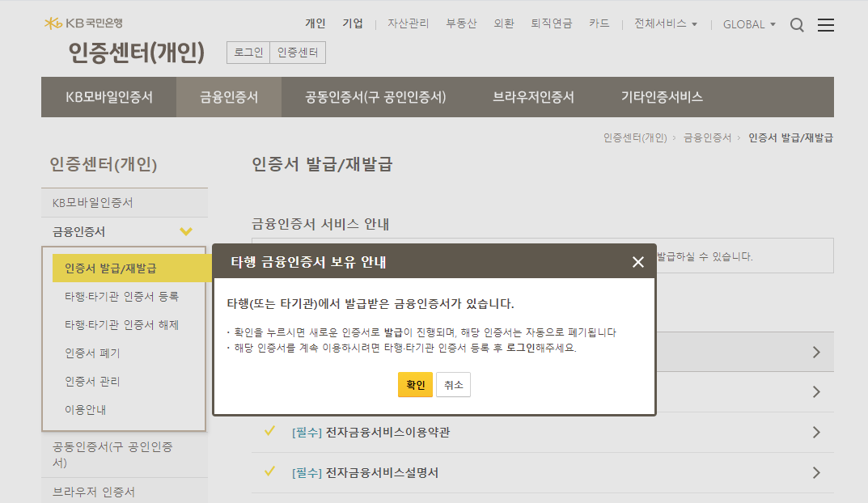Click 인증센터(개인) breadcrumb link

click(635, 137)
